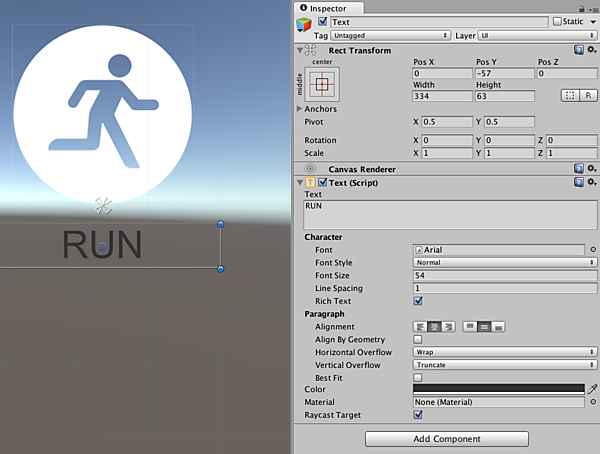
Task: Open the Font object picker circle
Action: point(593,249)
